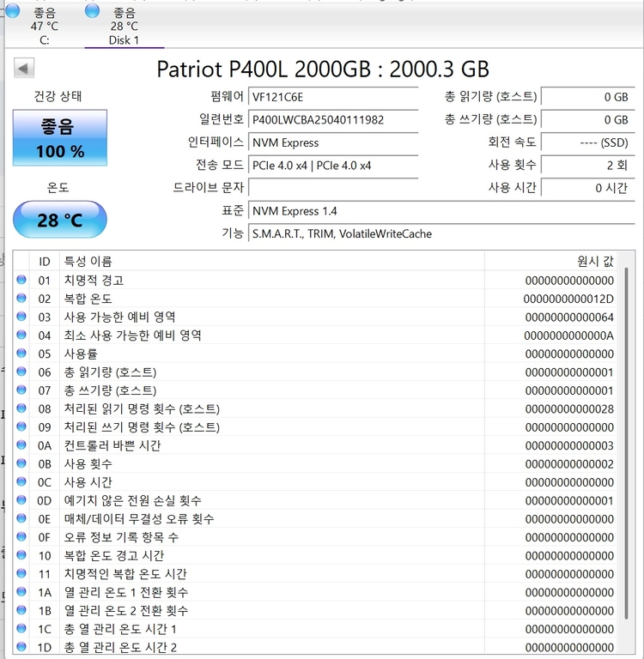Select row 오류 정보 기록 항목 수

click(x=315, y=537)
